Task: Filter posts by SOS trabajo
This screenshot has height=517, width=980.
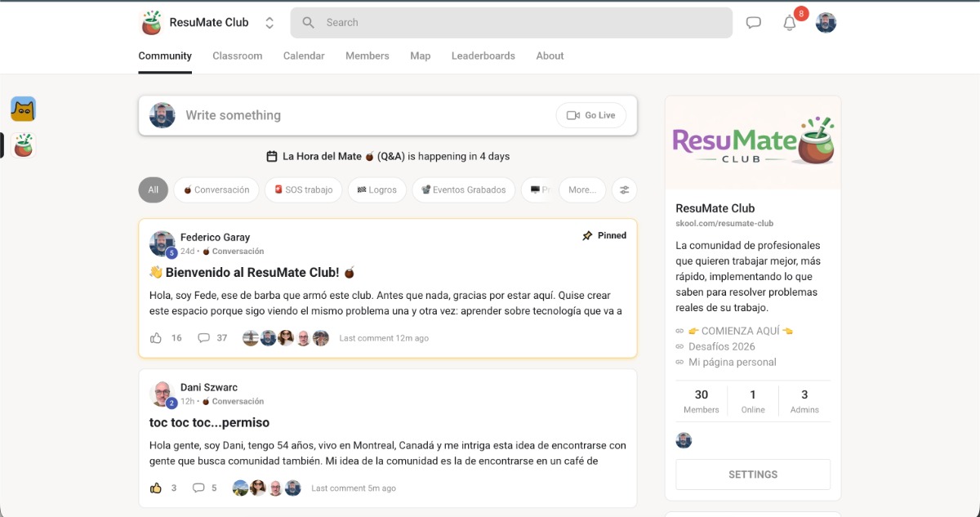Action: [303, 189]
